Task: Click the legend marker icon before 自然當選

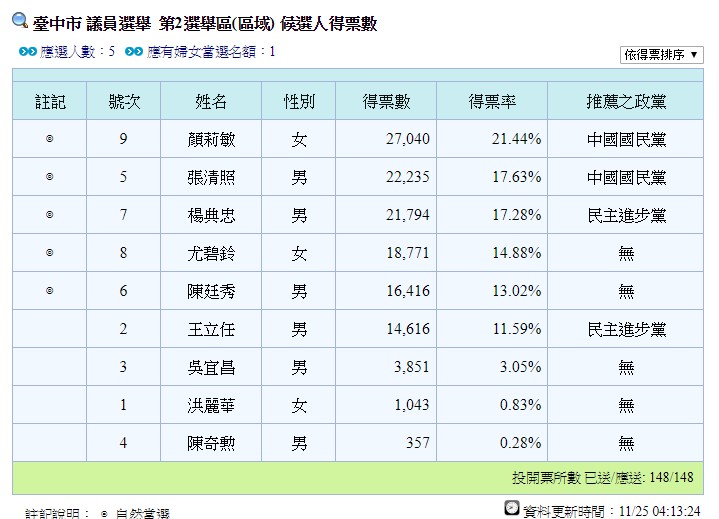Action: 103,511
